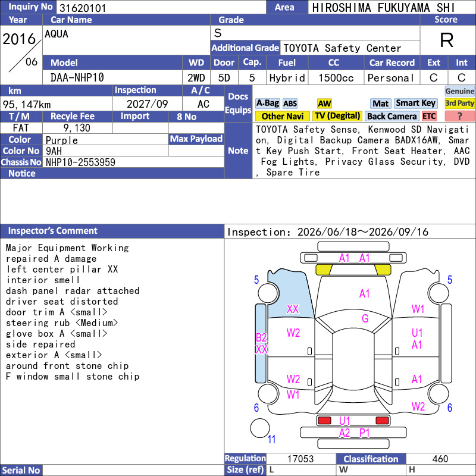Select the Mat equipment badge

click(380, 104)
